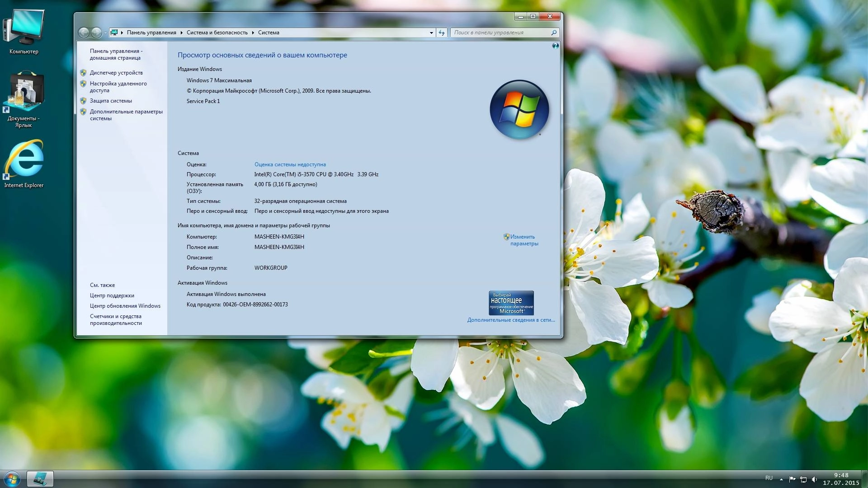Open the Компьютер desktop icon

[24, 32]
